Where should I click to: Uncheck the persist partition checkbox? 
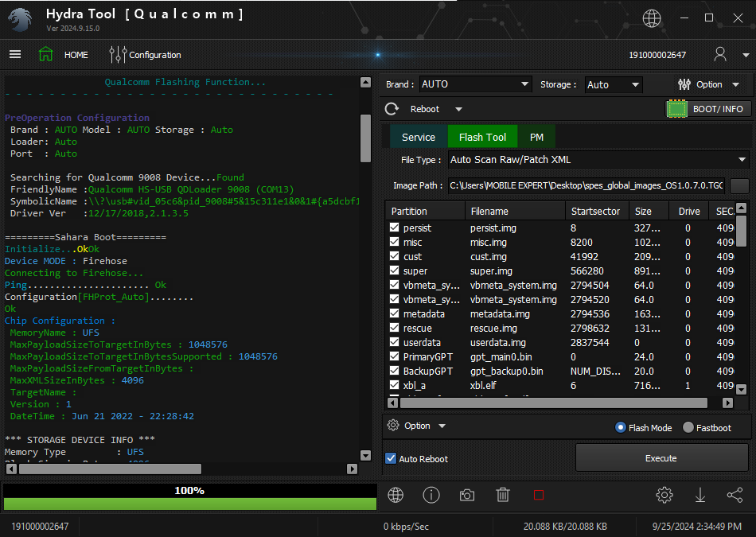point(395,228)
